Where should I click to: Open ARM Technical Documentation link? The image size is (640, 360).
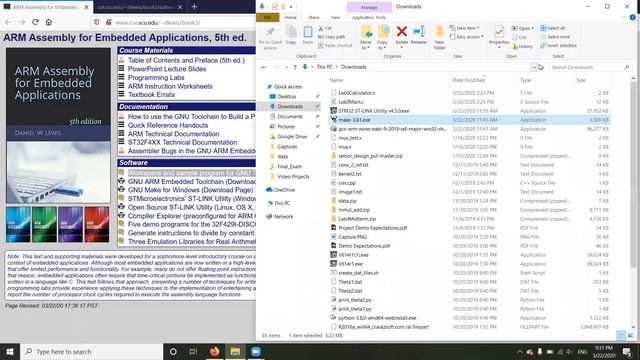coord(173,134)
